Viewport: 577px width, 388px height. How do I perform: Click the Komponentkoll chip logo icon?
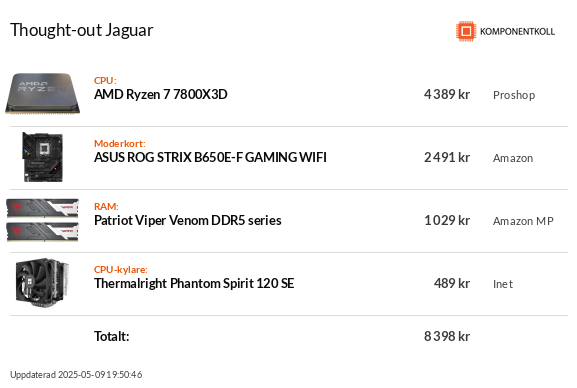(x=466, y=31)
